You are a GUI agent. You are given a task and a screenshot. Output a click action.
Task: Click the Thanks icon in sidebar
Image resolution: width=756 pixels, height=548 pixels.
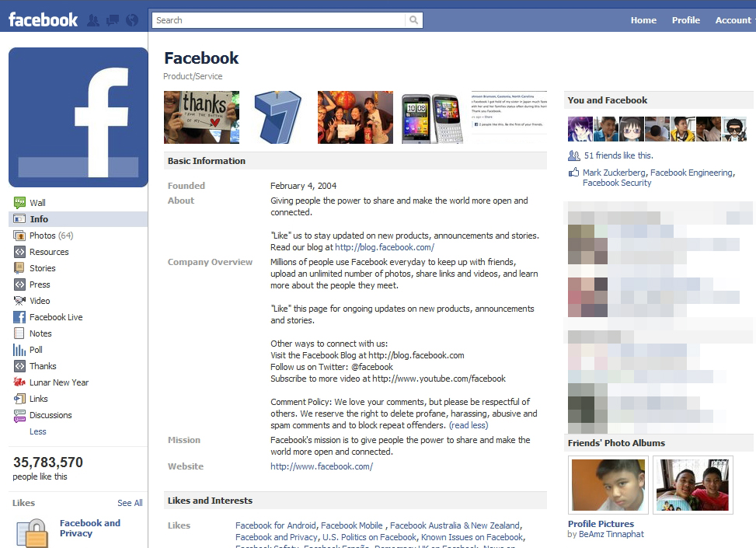pyautogui.click(x=19, y=366)
